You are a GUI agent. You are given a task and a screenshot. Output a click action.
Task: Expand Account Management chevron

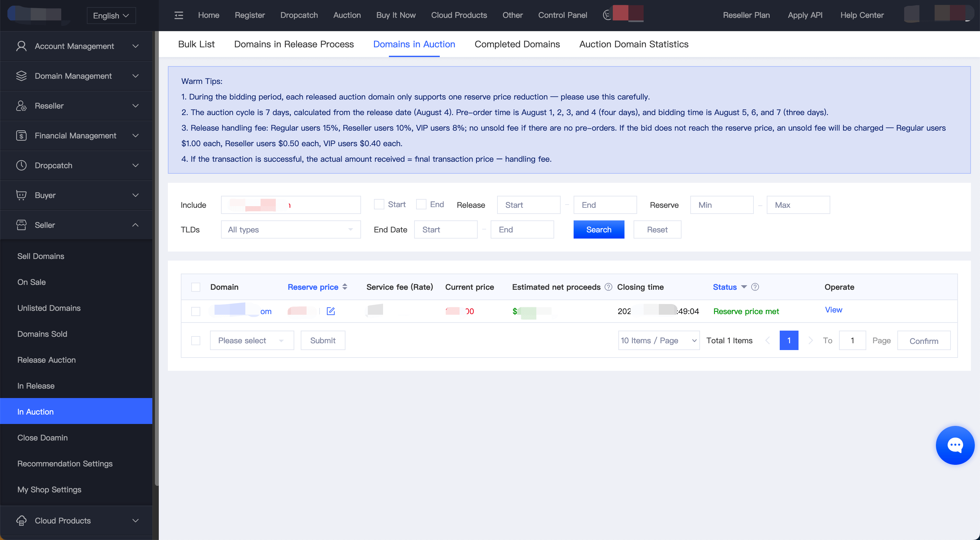pyautogui.click(x=135, y=46)
